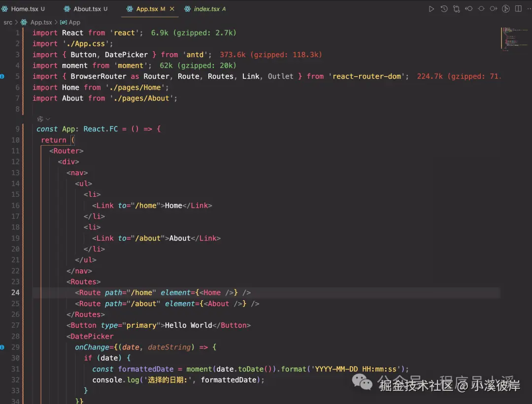Click the Link to="/about" line
Viewport: 532px width, 404px height.
157,238
